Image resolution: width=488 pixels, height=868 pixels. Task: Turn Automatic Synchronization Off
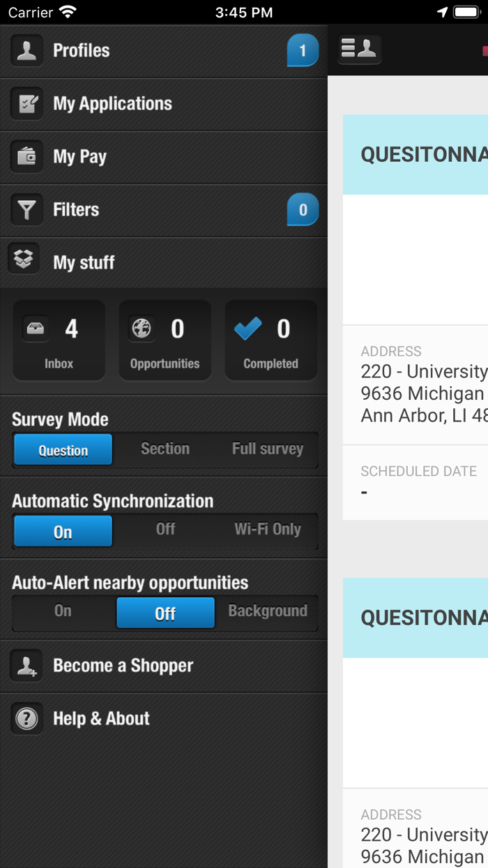point(165,530)
